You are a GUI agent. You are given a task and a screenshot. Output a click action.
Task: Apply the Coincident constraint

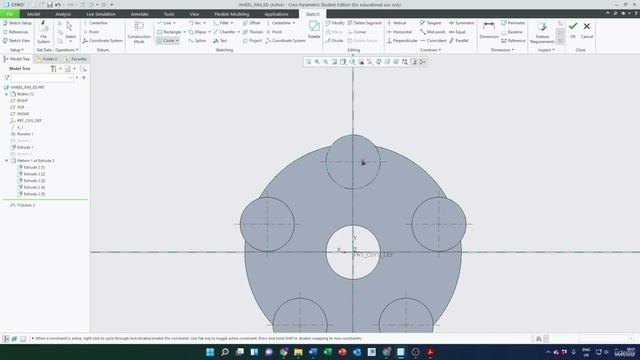tap(433, 41)
